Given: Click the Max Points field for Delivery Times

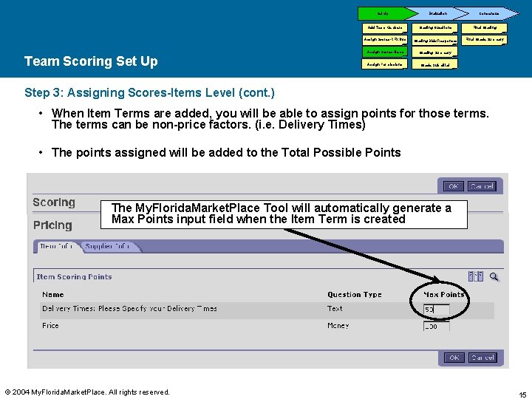Looking at the screenshot, I should (437, 310).
